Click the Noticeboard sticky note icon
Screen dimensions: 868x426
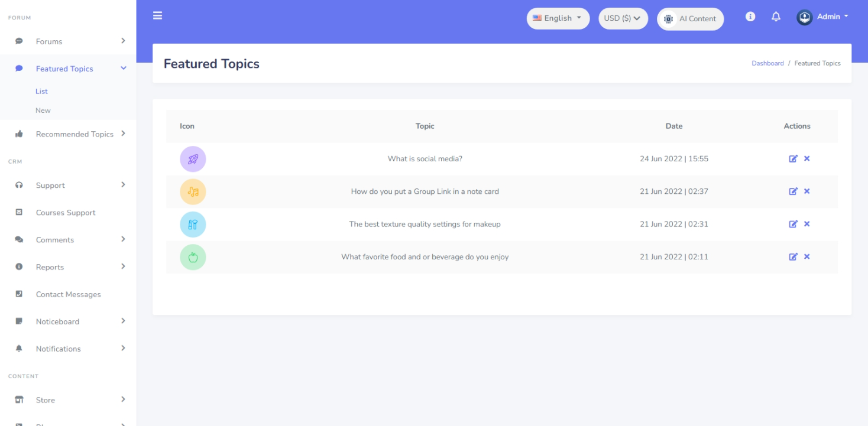pyautogui.click(x=19, y=321)
